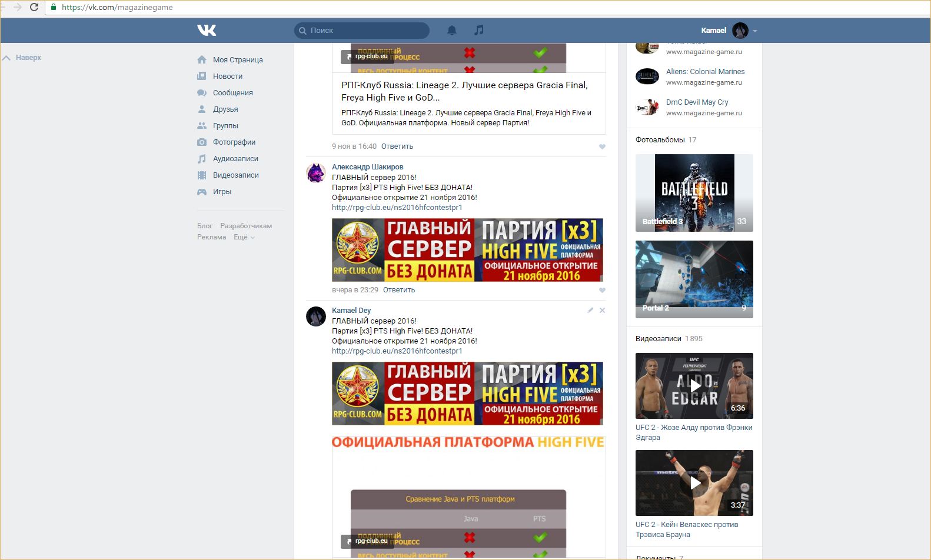This screenshot has height=560, width=931.
Task: Open rpg-club.eu link in Александр Шакиров's comment
Action: point(397,208)
